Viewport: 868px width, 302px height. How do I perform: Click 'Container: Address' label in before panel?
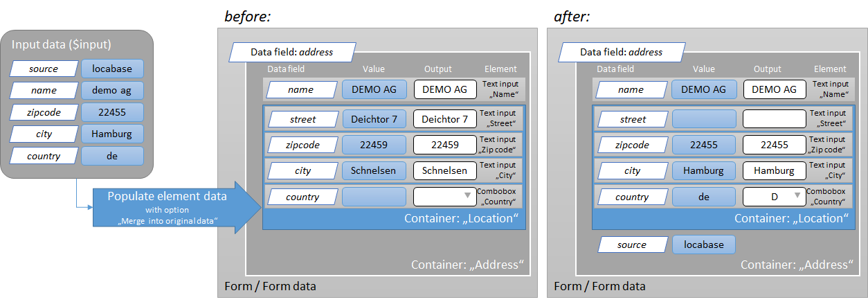[x=467, y=265]
